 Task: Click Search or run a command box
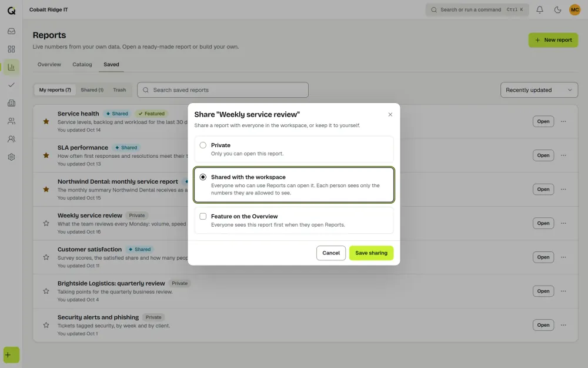coord(477,10)
